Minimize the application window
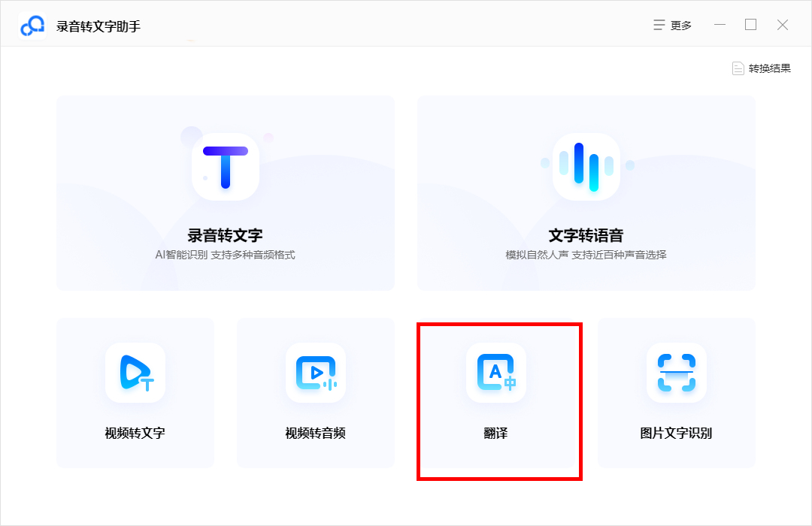812x526 pixels. [719, 24]
